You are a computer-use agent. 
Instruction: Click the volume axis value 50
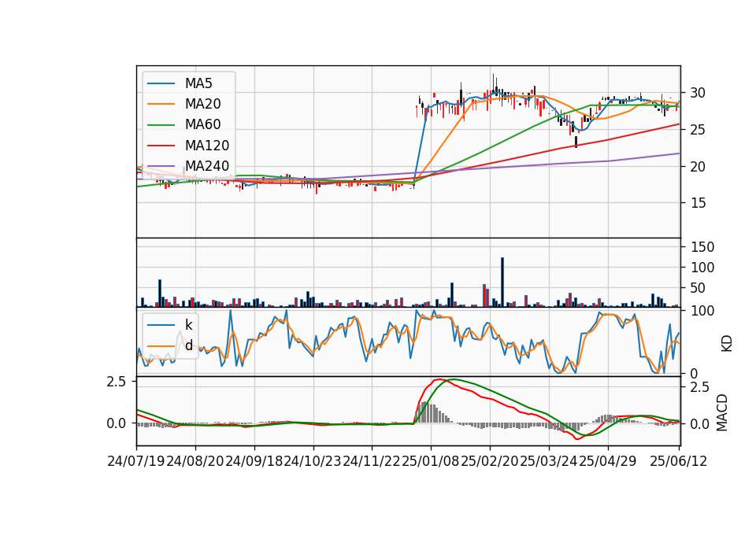[698, 288]
